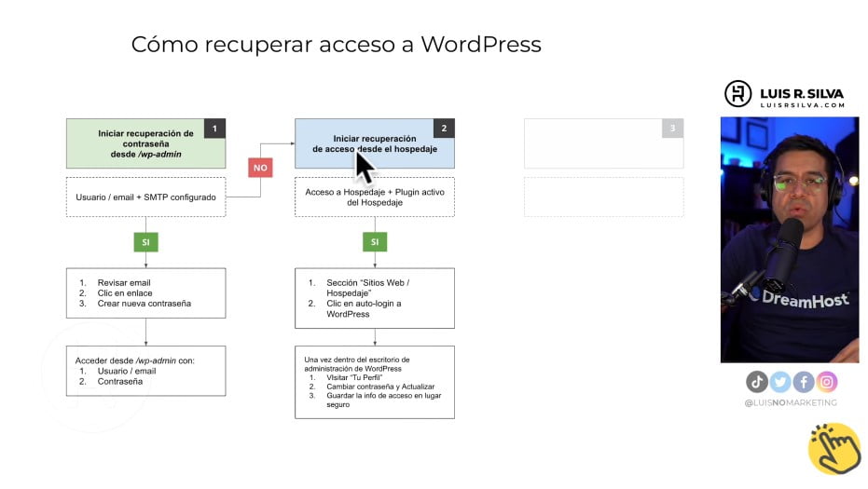Screen dimensions: 868x489
Task: Click the 'Usuario / email' item in bottom-left box
Action: 127,372
